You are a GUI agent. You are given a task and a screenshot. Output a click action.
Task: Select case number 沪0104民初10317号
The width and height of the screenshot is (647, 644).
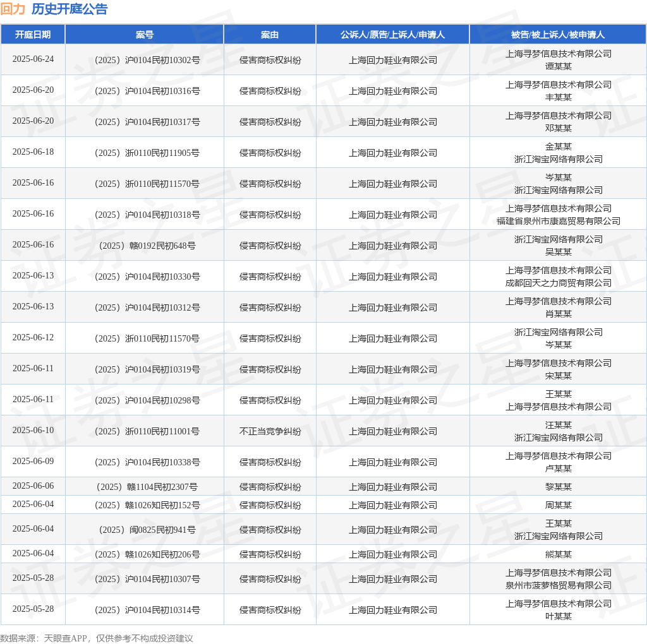[x=147, y=122]
